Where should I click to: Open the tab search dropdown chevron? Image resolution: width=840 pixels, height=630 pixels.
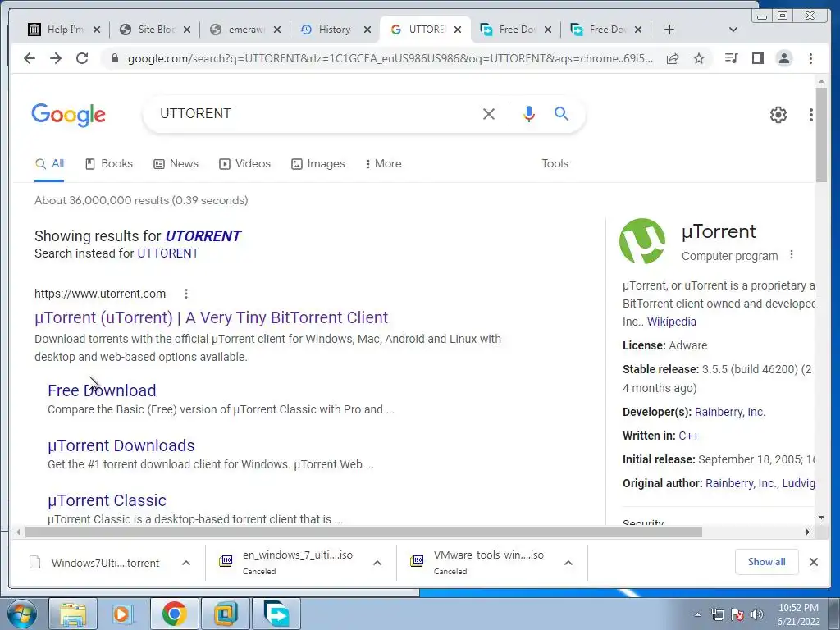pos(733,30)
